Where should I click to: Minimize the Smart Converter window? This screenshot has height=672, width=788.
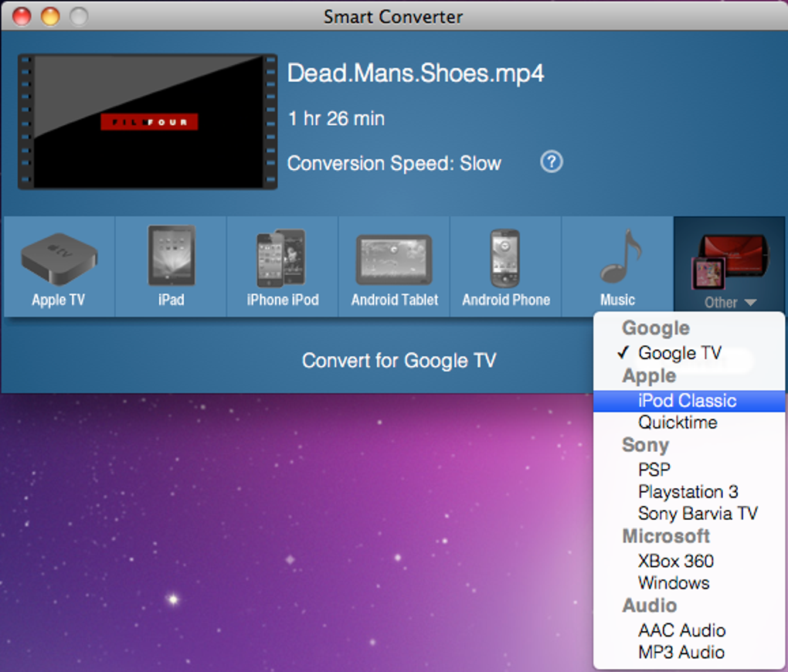click(x=50, y=16)
